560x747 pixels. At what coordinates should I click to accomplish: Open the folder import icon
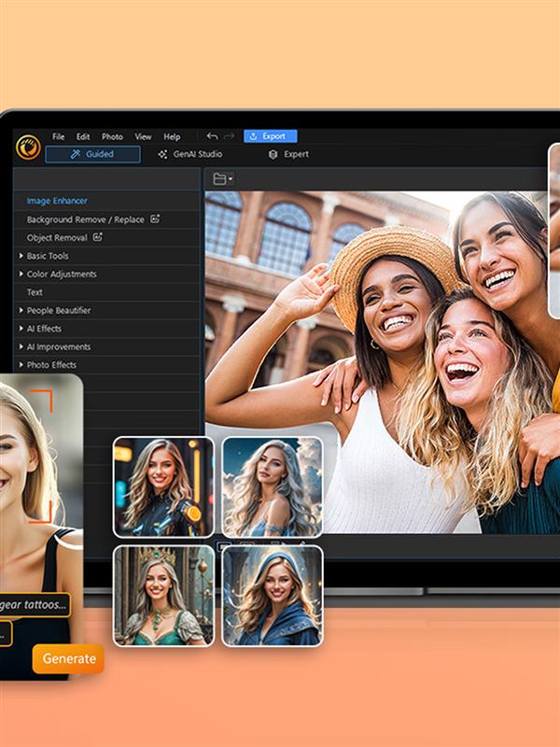tap(223, 179)
